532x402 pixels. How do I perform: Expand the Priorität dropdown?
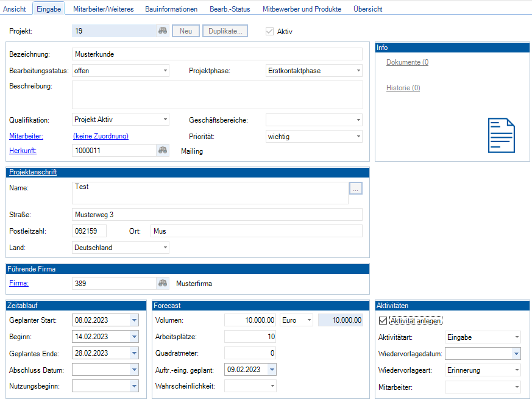pos(358,137)
